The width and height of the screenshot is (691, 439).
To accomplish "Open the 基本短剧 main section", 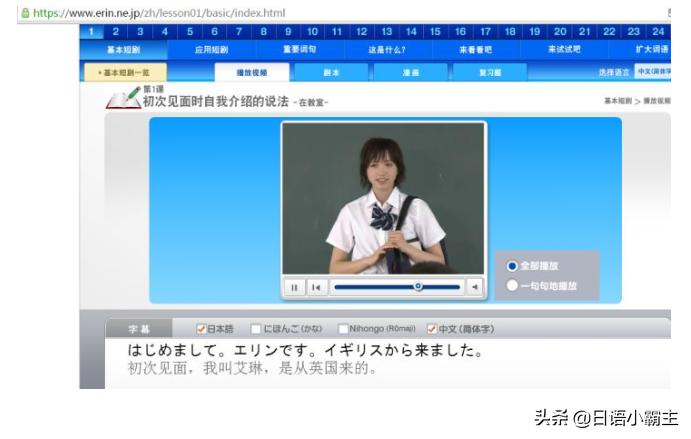I will [123, 49].
